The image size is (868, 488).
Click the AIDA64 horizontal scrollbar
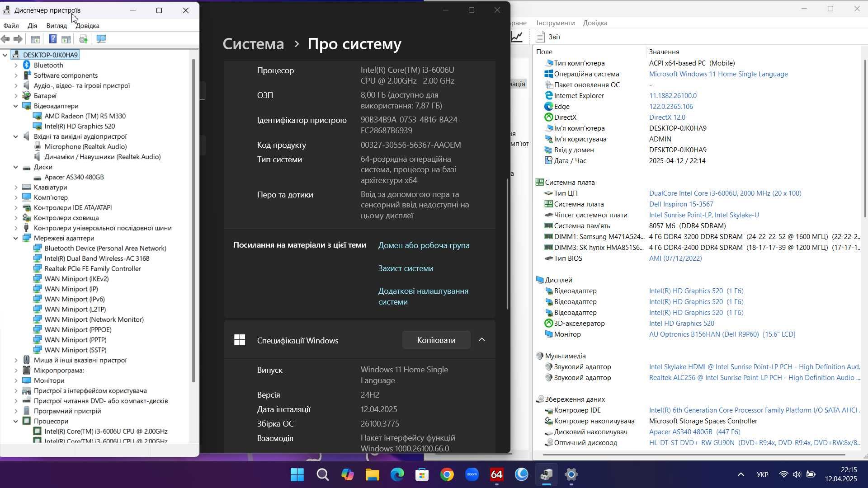click(x=694, y=455)
